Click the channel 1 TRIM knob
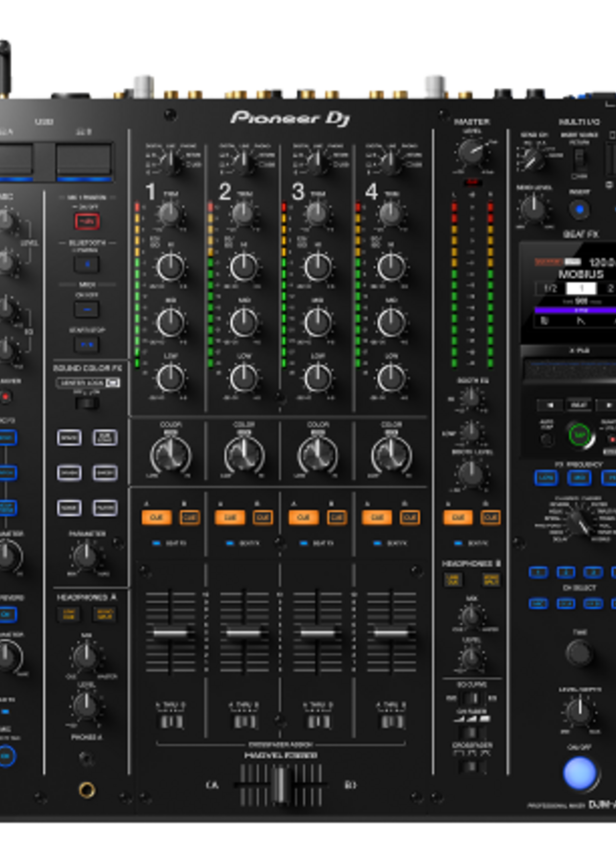Viewport: 616px width, 863px height. pyautogui.click(x=170, y=215)
